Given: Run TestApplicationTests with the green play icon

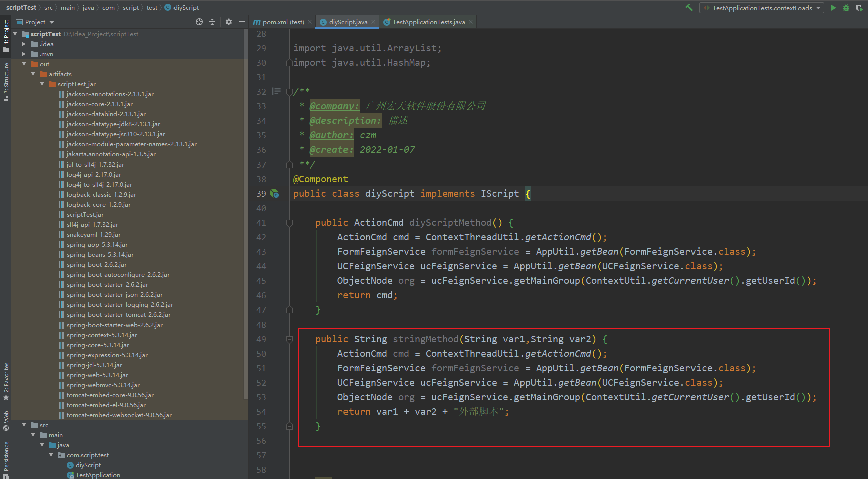Looking at the screenshot, I should point(833,8).
